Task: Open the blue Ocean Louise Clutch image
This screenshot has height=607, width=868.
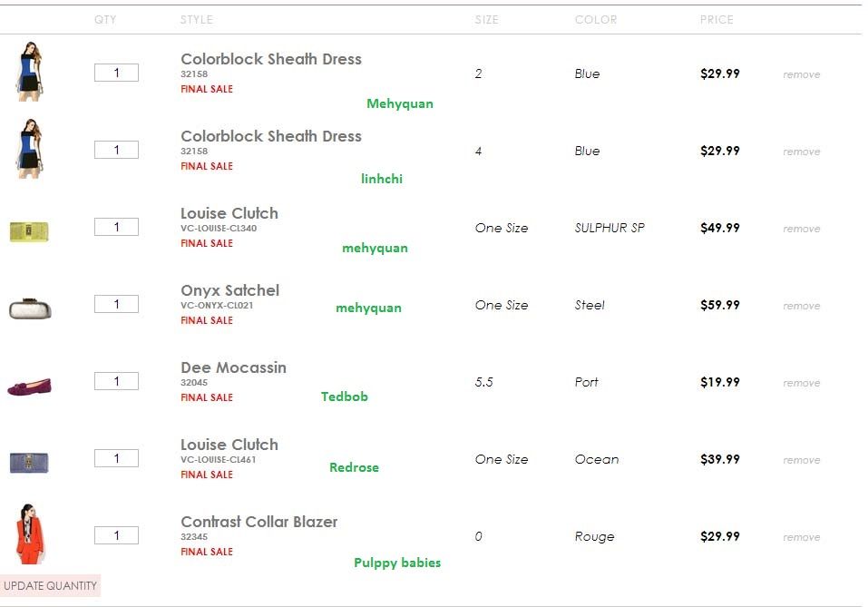Action: click(x=29, y=462)
